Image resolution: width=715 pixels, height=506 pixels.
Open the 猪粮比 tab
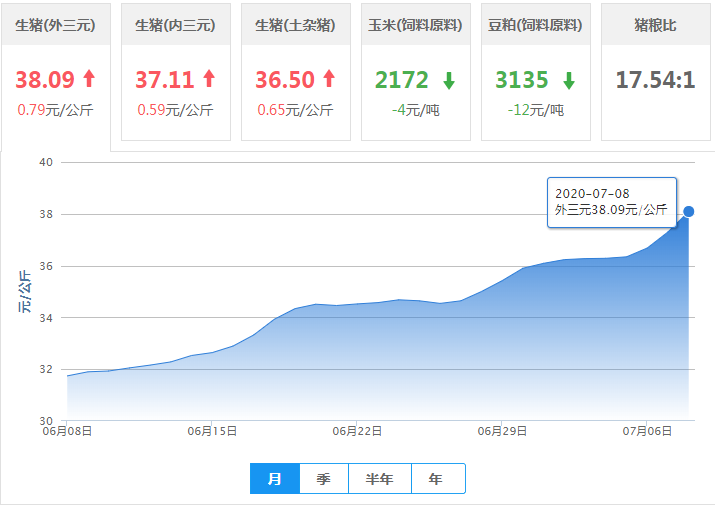coord(655,25)
